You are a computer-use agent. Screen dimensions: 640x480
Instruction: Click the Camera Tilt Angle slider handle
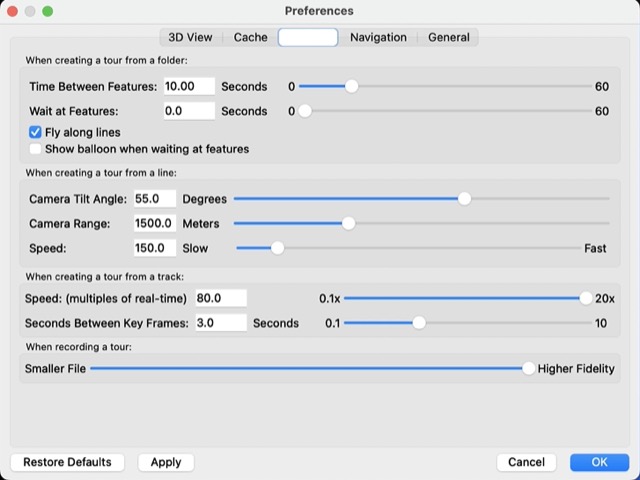click(464, 199)
